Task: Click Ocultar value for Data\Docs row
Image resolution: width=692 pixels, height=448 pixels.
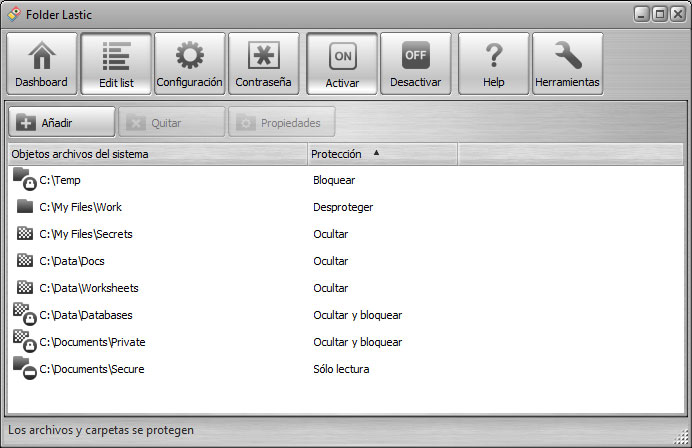Action: (x=331, y=261)
